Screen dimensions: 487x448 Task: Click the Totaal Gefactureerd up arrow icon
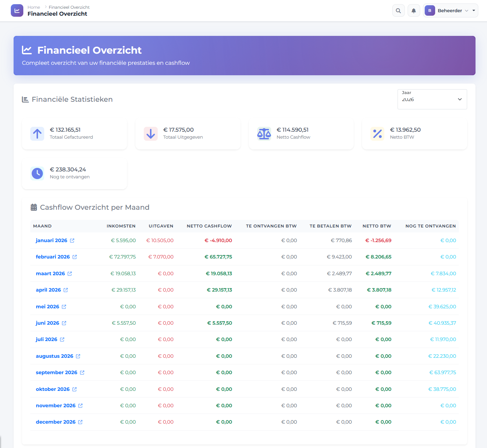(37, 134)
